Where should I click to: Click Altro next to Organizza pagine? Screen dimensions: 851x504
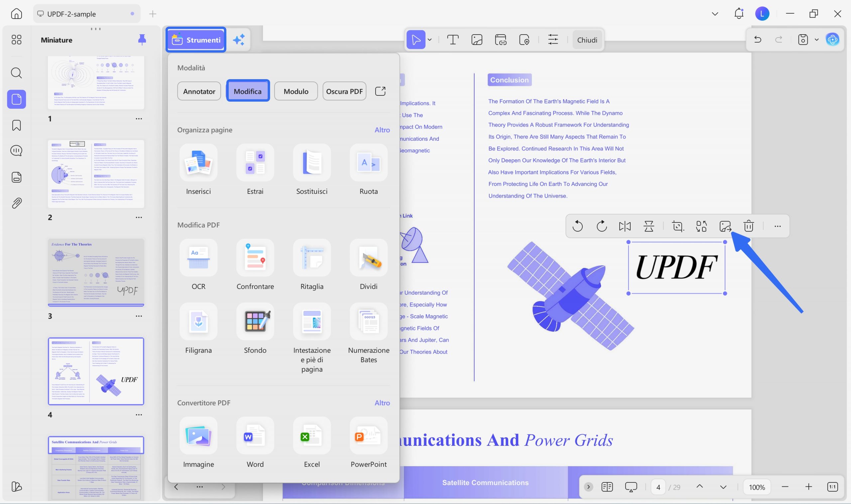(x=382, y=130)
